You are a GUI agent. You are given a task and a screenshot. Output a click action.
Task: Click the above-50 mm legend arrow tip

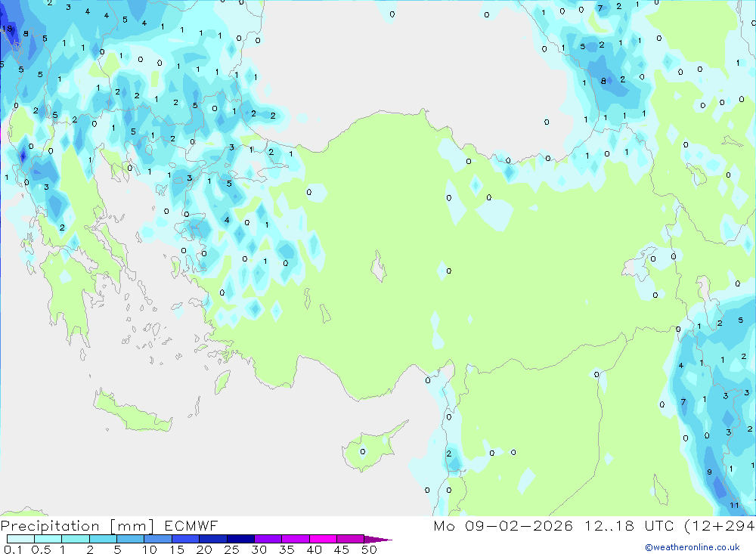point(378,540)
